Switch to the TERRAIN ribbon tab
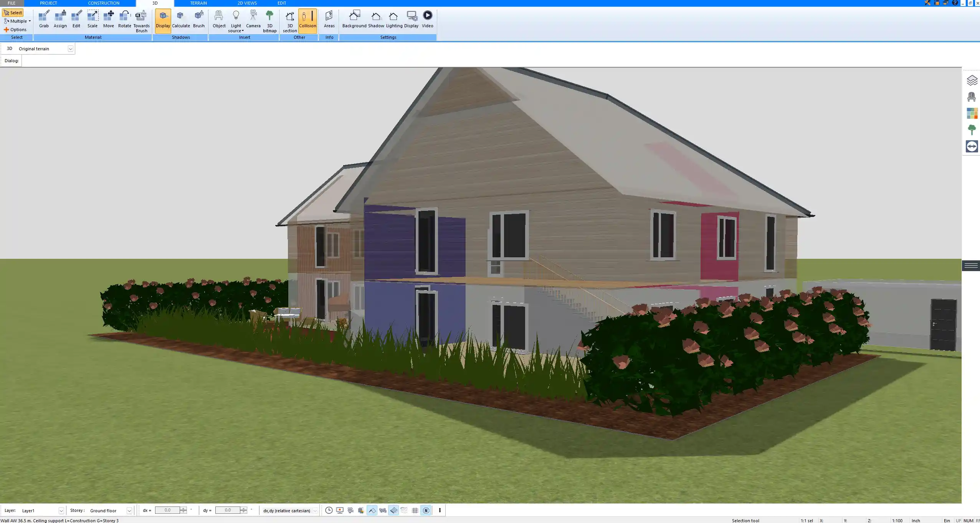This screenshot has height=523, width=980. [198, 3]
